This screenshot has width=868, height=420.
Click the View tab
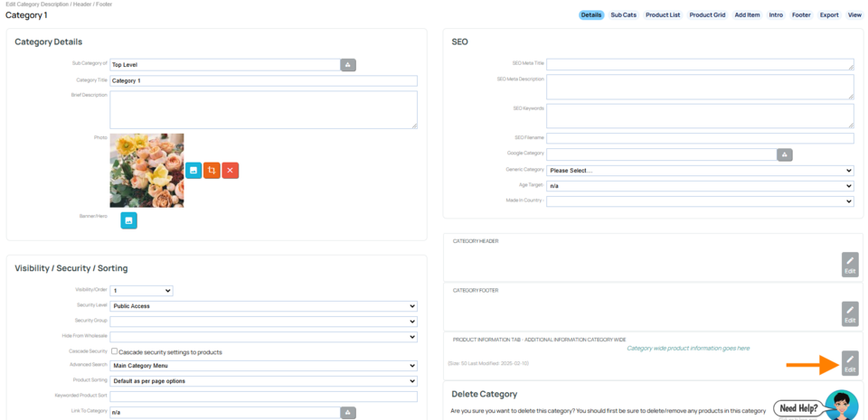pyautogui.click(x=854, y=15)
